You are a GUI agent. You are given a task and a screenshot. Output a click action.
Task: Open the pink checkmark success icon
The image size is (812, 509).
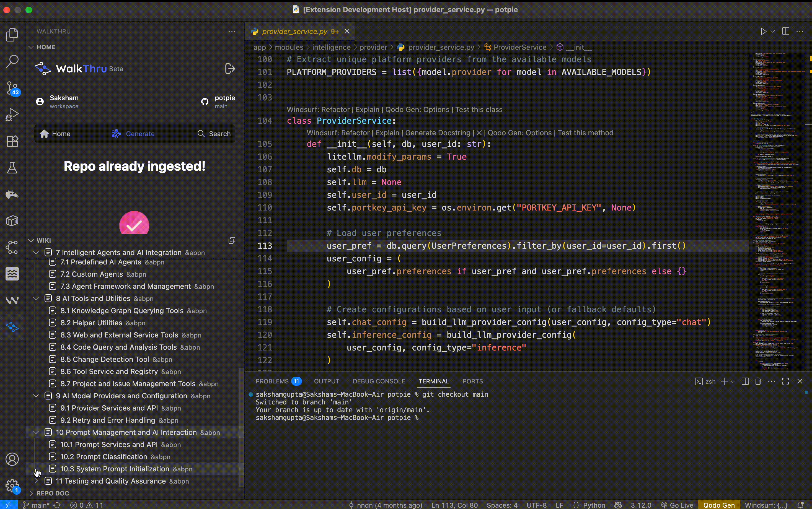tap(135, 222)
